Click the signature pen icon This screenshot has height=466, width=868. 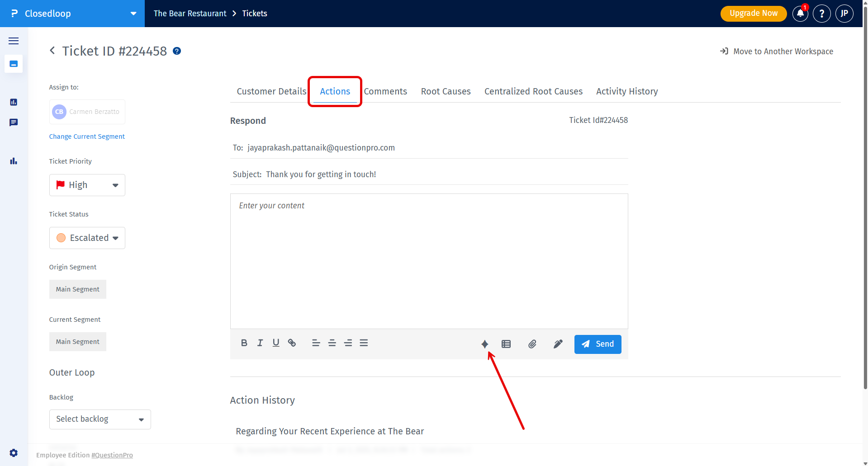coord(558,344)
